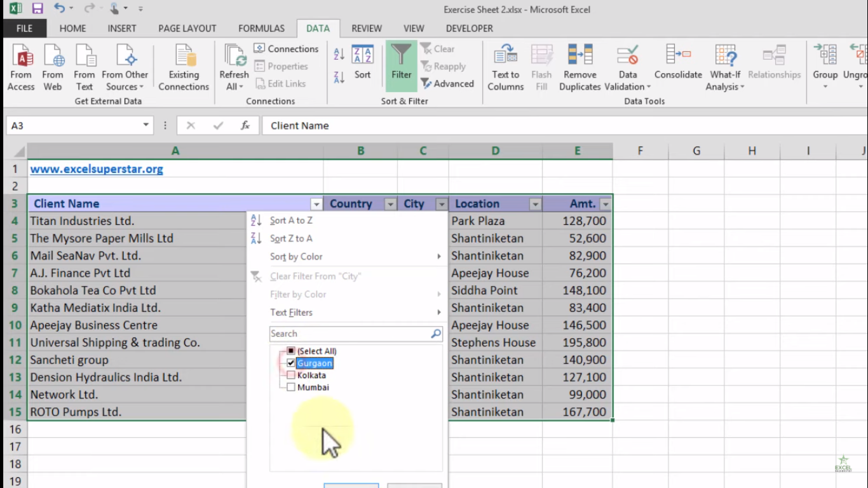
Task: Click the Group outline icon
Action: pyautogui.click(x=825, y=55)
